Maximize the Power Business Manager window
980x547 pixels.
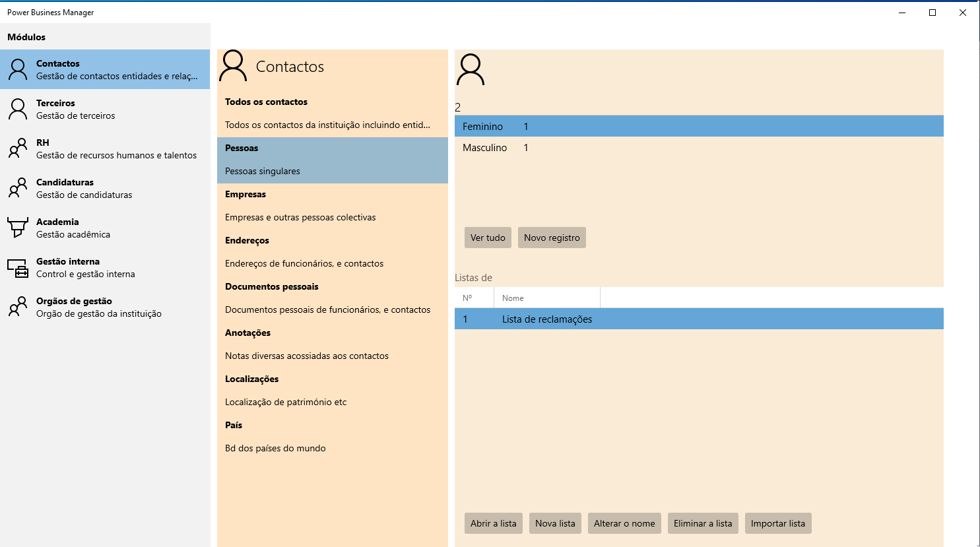(x=932, y=13)
